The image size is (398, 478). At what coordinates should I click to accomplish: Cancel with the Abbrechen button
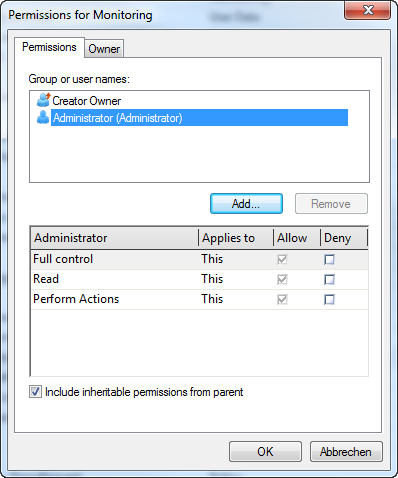coord(346,452)
